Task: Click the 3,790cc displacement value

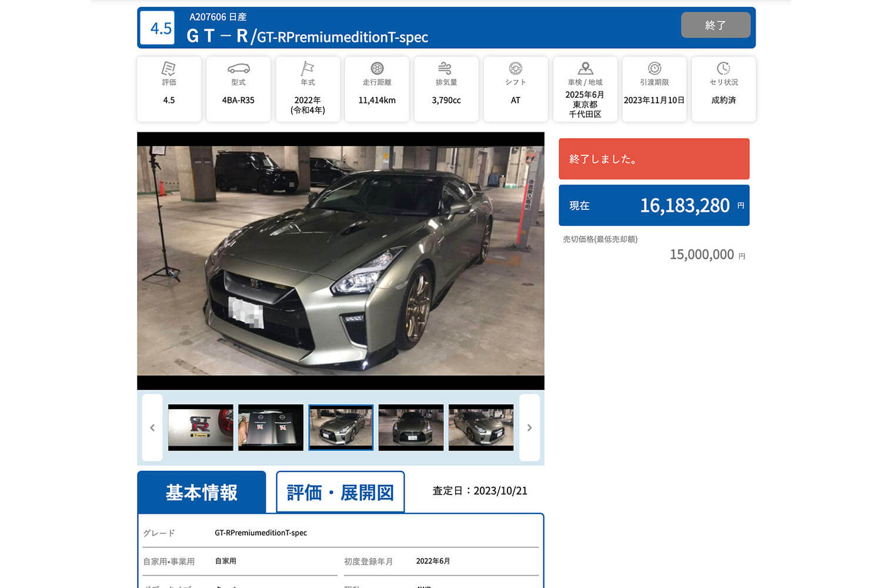Action: tap(446, 101)
